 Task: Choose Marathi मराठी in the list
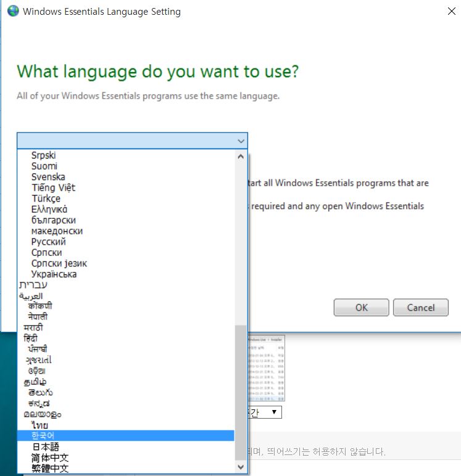click(x=126, y=327)
